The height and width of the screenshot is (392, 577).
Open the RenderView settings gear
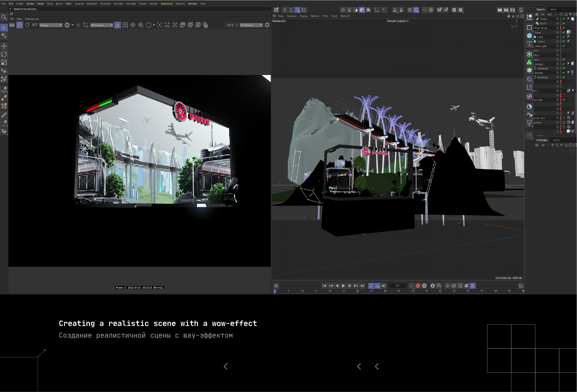point(267,25)
